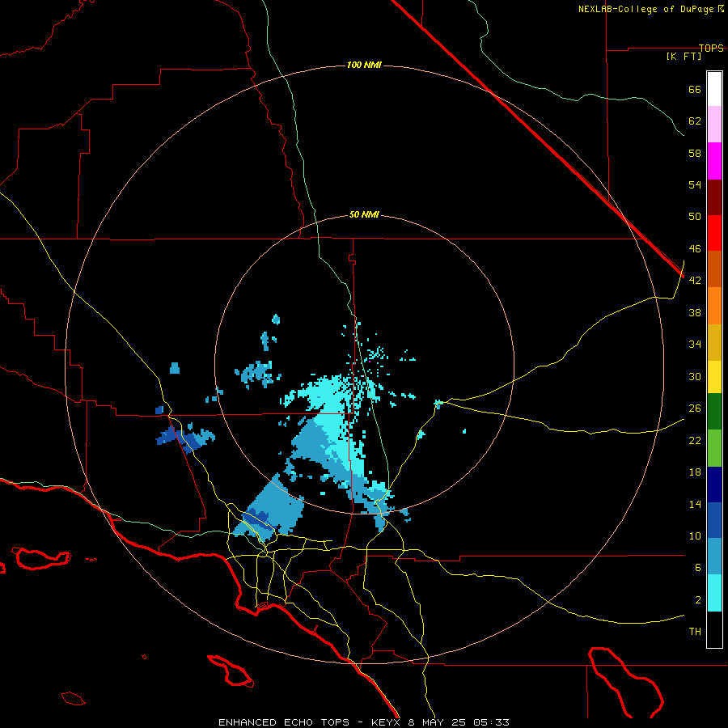Click the cyan swatch on the color scale
The height and width of the screenshot is (728, 728).
tap(714, 593)
